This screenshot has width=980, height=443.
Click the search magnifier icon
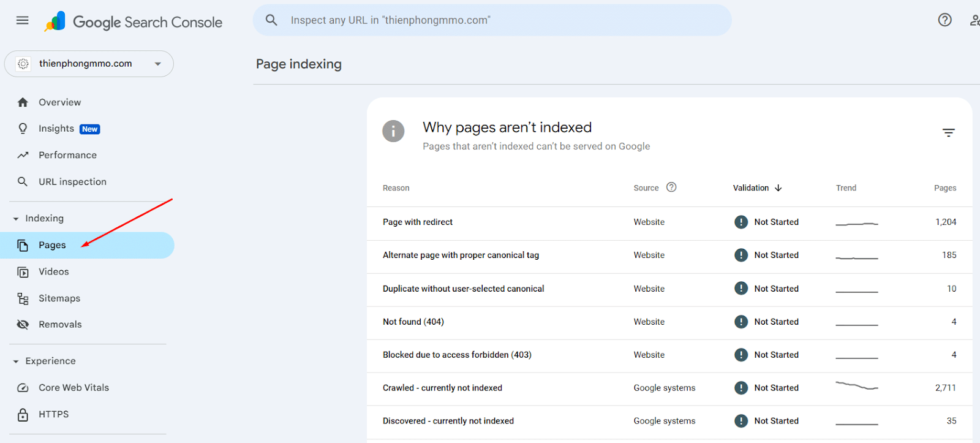click(271, 20)
